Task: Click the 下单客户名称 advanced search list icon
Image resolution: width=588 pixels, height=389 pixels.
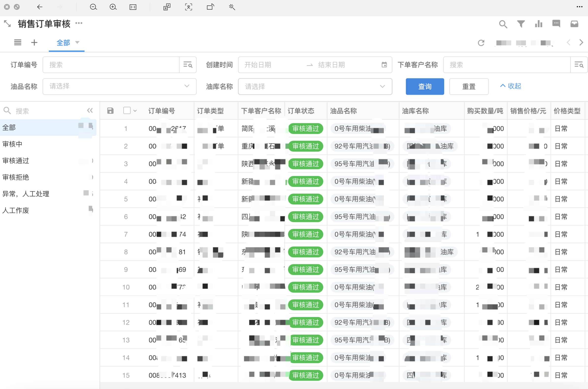Action: [x=579, y=65]
